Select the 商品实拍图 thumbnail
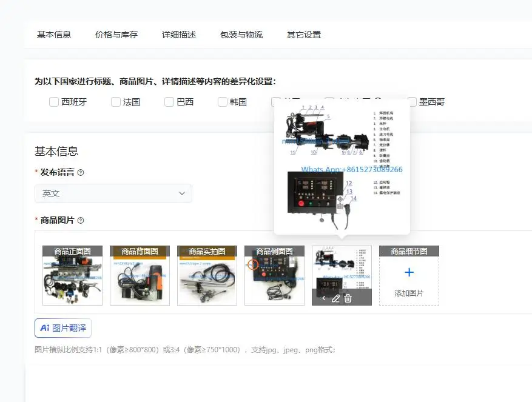This screenshot has width=532, height=402. pos(207,275)
